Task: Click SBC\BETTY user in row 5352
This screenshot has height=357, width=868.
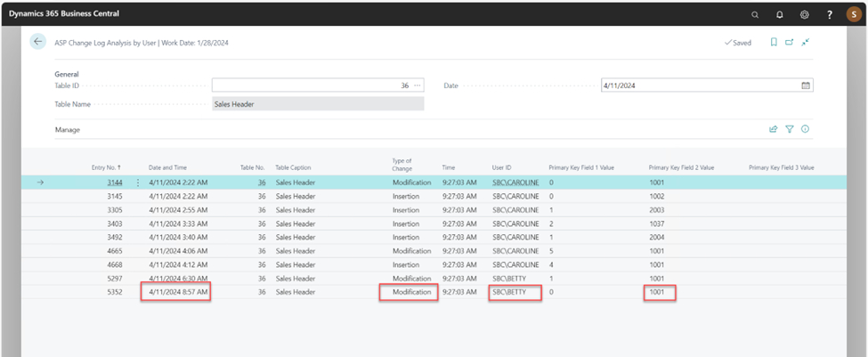Action: [508, 292]
